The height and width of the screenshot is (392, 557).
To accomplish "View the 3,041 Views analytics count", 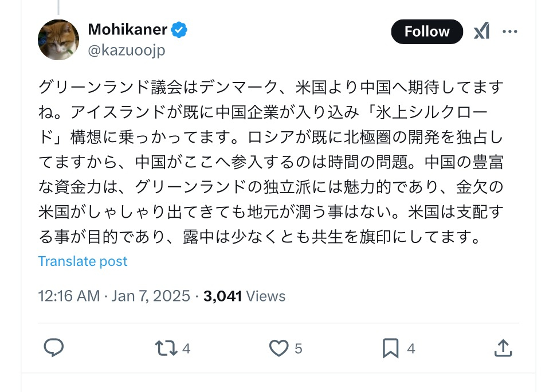I will (244, 296).
